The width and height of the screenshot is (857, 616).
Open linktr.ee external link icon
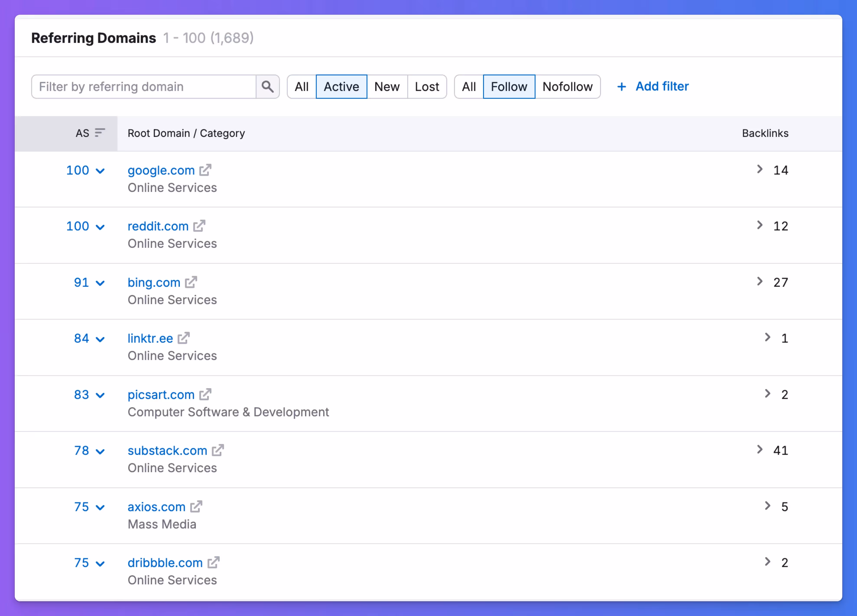coord(184,338)
